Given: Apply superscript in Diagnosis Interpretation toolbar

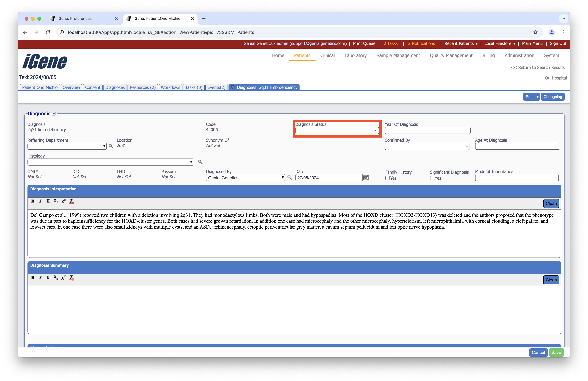Looking at the screenshot, I should click(63, 201).
